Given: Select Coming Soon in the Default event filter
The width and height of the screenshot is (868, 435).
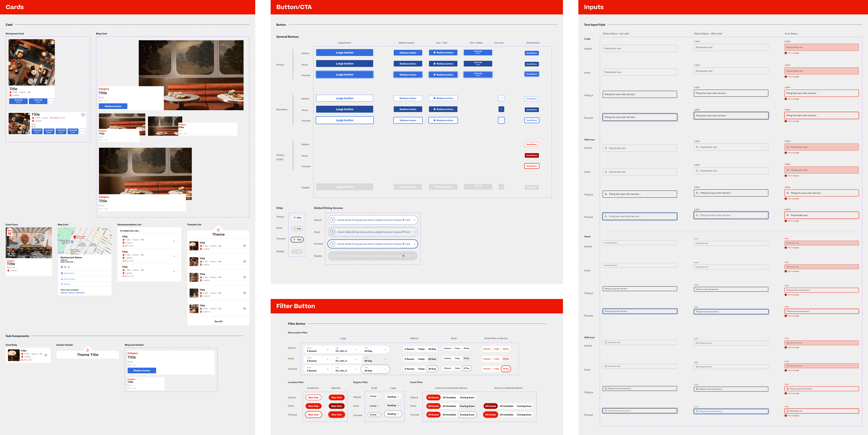Looking at the screenshot, I should 467,398.
